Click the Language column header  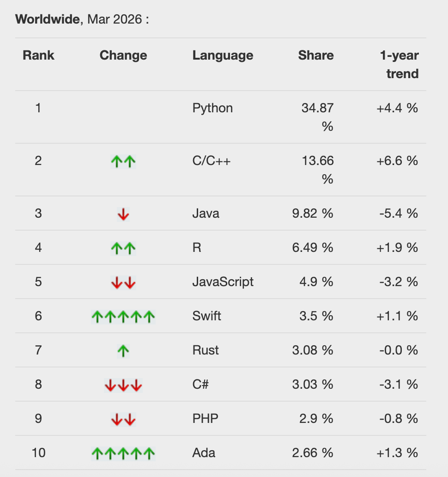click(223, 55)
